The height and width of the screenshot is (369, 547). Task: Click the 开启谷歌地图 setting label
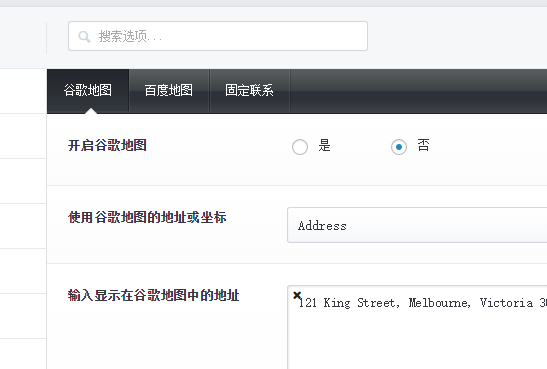[107, 145]
